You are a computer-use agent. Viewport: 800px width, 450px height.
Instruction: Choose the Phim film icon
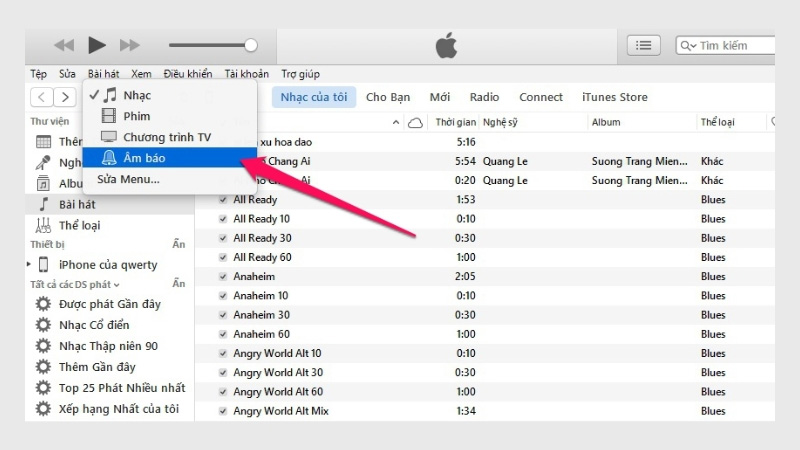(108, 116)
